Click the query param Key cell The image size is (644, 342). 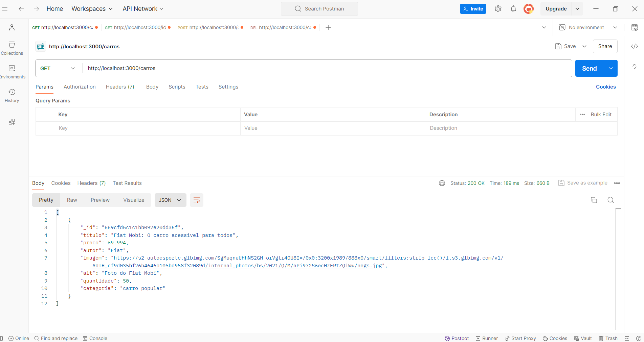point(148,128)
